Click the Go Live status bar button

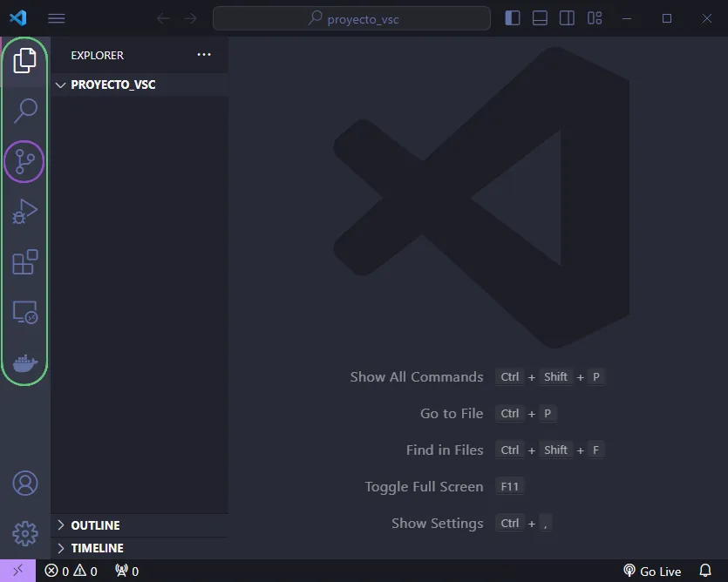point(652,572)
